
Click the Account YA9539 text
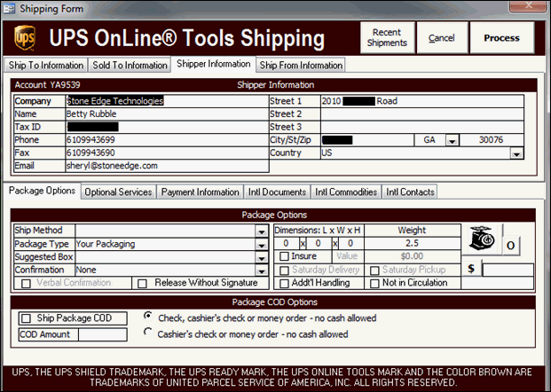(47, 84)
